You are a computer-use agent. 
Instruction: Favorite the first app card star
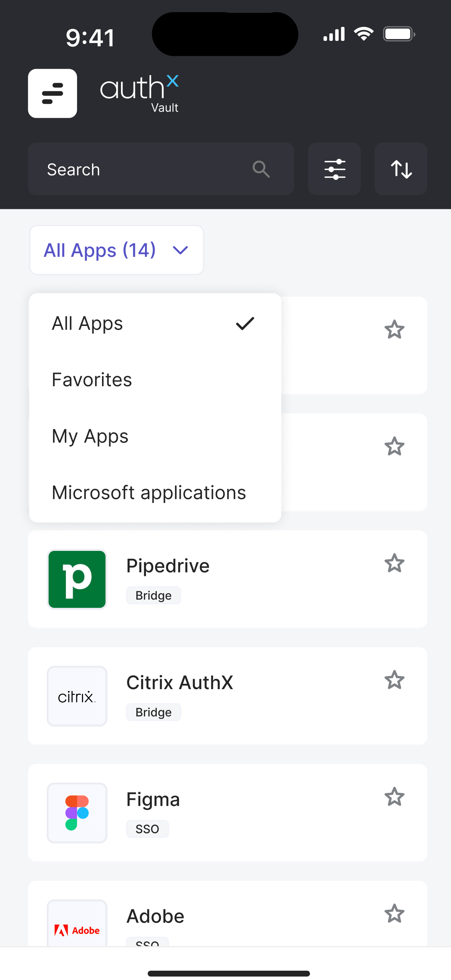click(394, 330)
